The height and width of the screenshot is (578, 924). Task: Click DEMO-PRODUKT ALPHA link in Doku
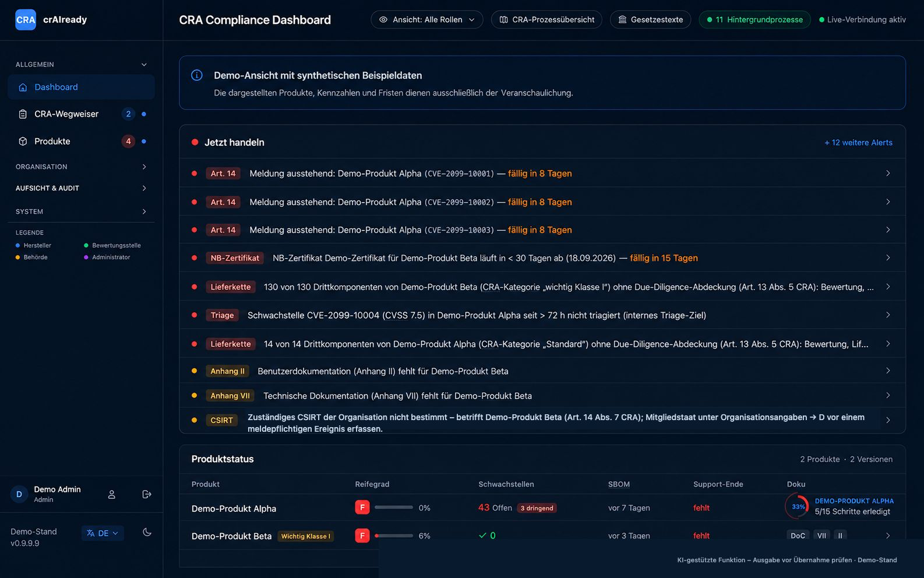(x=854, y=501)
